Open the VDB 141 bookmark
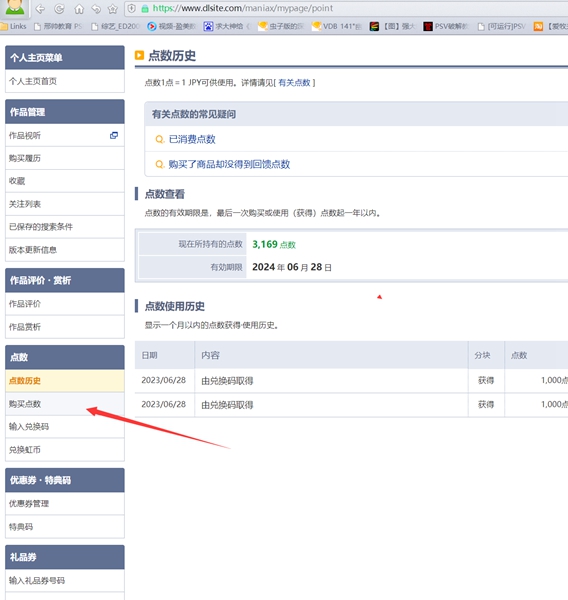This screenshot has width=568, height=600. [336, 26]
